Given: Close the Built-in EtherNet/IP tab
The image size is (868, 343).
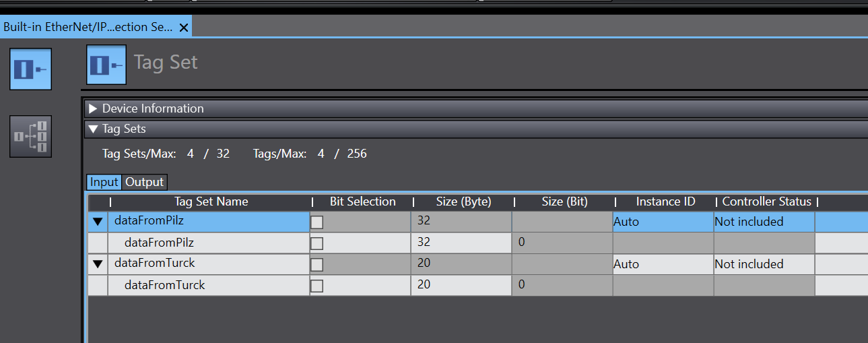Looking at the screenshot, I should tap(184, 27).
